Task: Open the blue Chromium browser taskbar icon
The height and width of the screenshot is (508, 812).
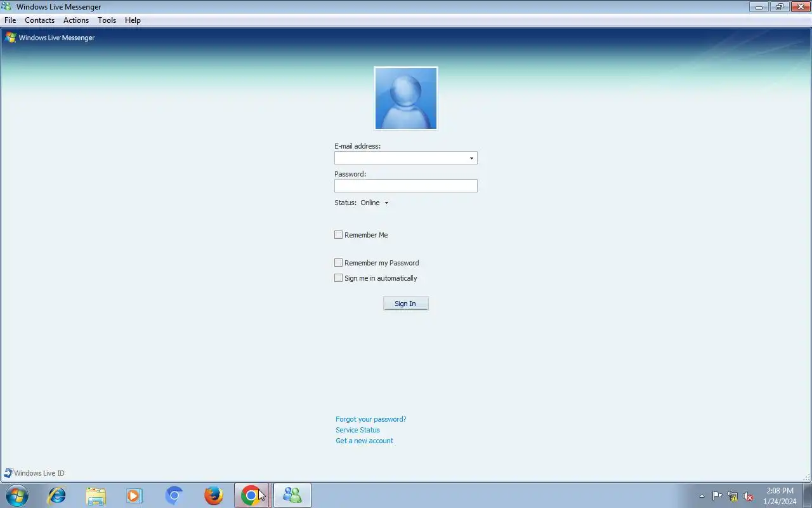Action: point(174,495)
